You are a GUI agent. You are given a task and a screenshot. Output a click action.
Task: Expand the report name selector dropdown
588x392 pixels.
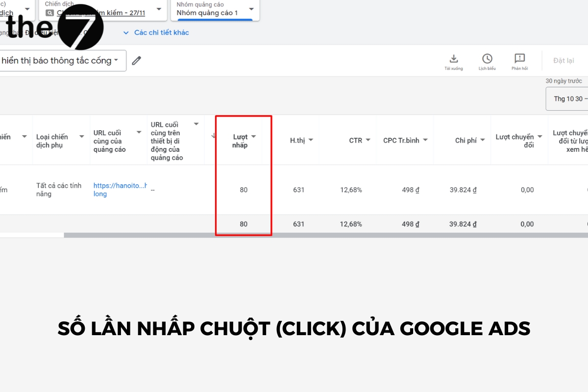[x=116, y=60]
